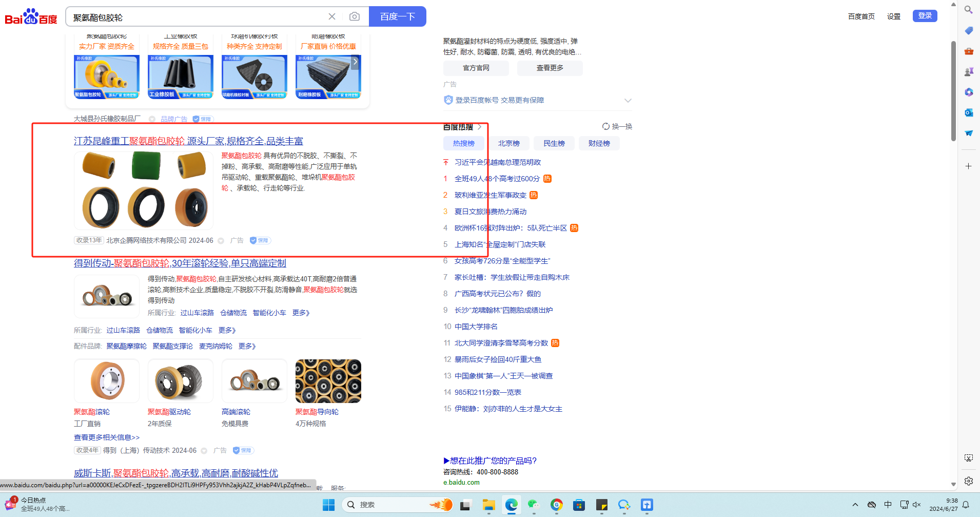Image resolution: width=980 pixels, height=517 pixels.
Task: Clear the search box with the X icon
Action: [332, 16]
